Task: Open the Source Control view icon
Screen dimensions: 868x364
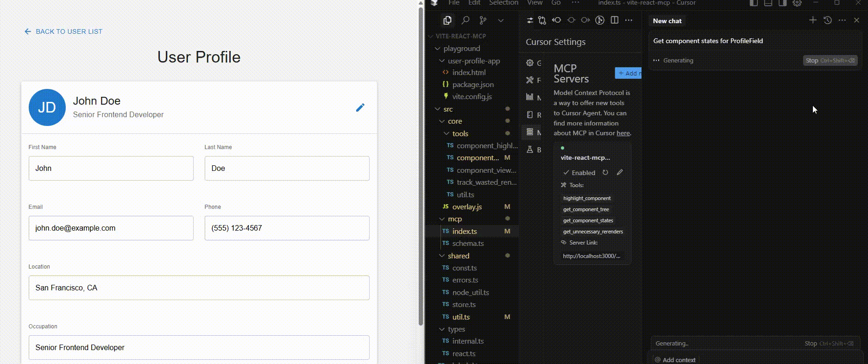Action: pos(483,20)
